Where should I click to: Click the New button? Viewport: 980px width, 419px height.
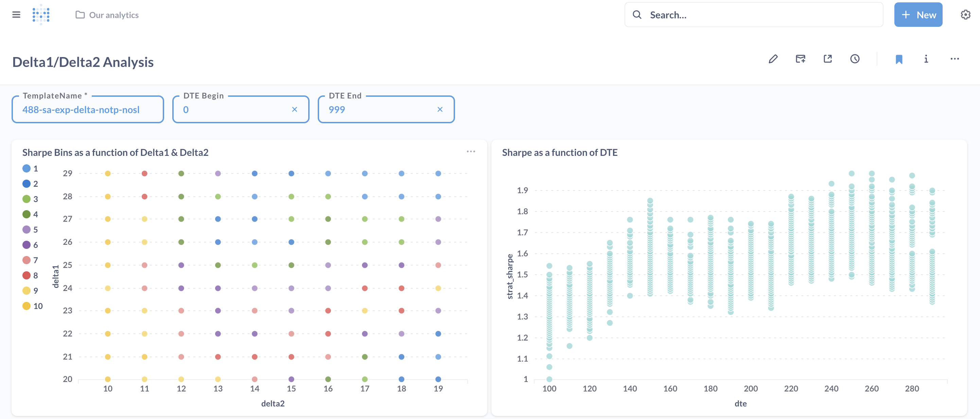click(x=918, y=15)
